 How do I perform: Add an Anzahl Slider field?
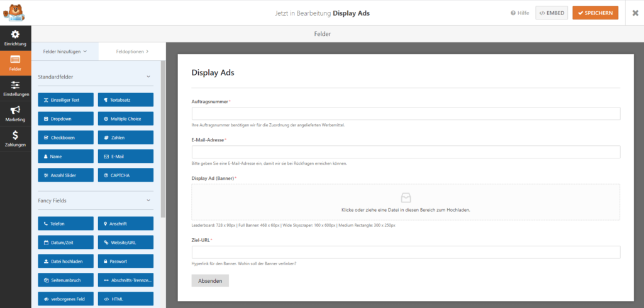click(x=65, y=175)
